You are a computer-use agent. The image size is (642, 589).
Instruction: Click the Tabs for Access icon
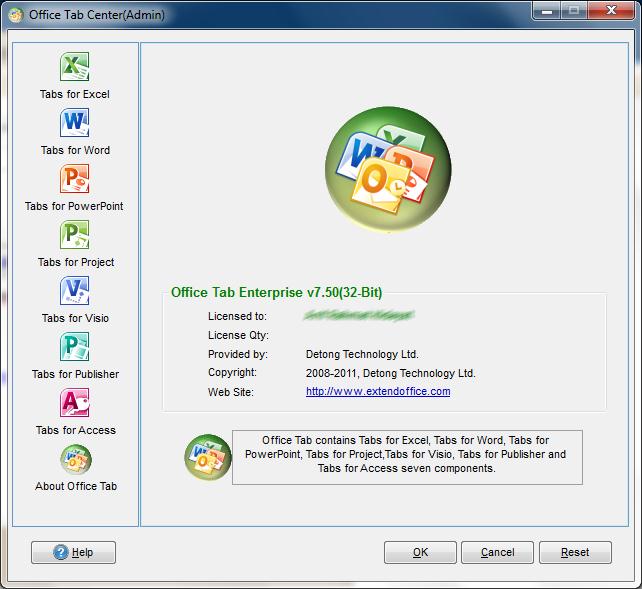[75, 403]
